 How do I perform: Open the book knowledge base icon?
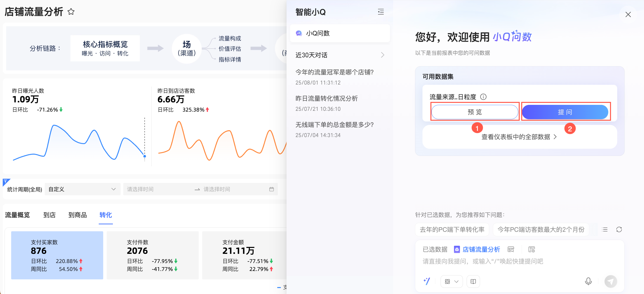click(x=473, y=282)
